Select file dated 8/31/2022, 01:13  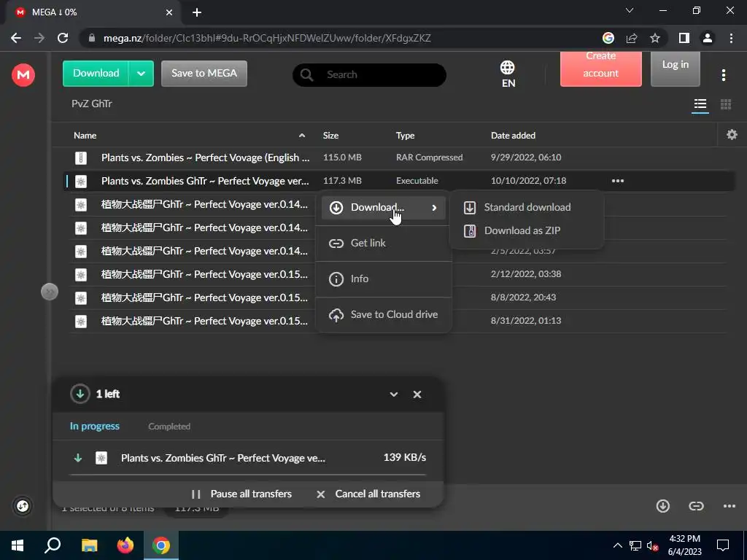click(x=398, y=321)
